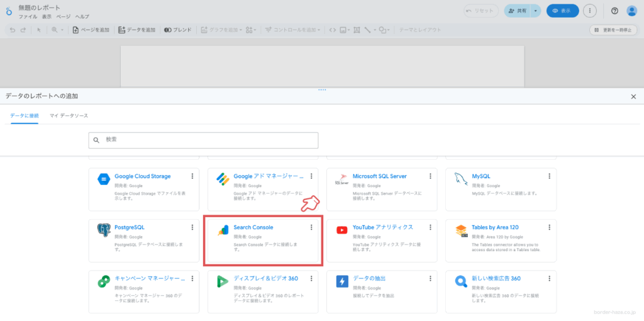
Task: Click the report title 無題のレポート
Action: pos(40,8)
